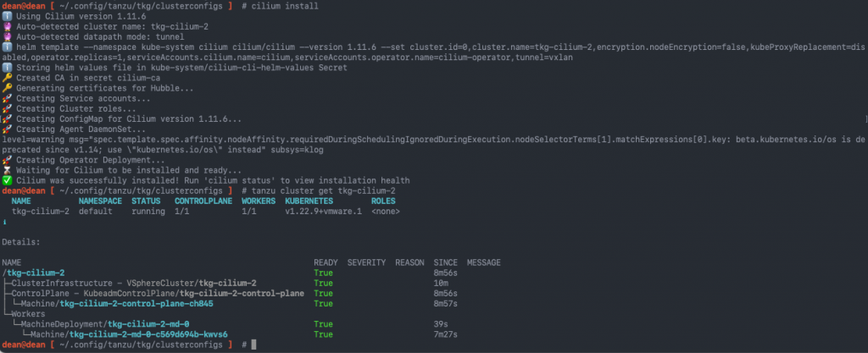Select the ClusterInfrastructure VSphereCluster tree line
Image resolution: width=868 pixels, height=353 pixels.
click(x=130, y=284)
